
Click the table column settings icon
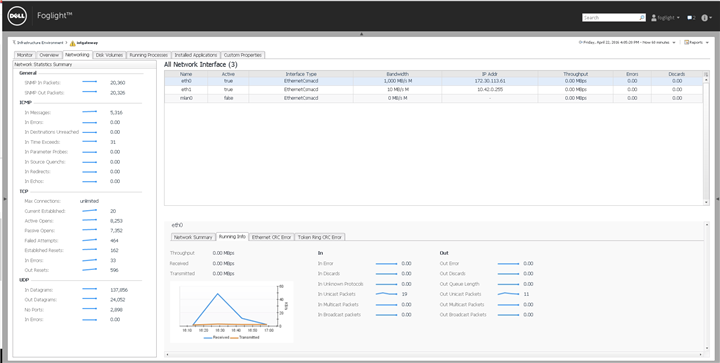706,74
